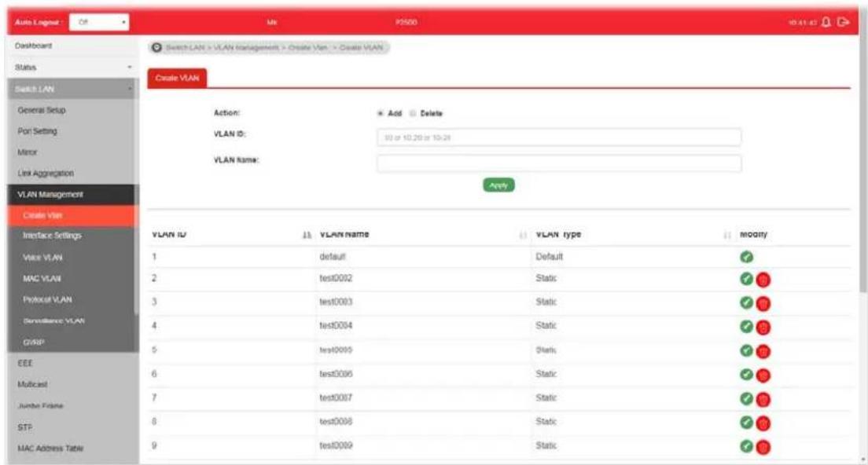Collapse the VLAN Management submenu

(71, 195)
